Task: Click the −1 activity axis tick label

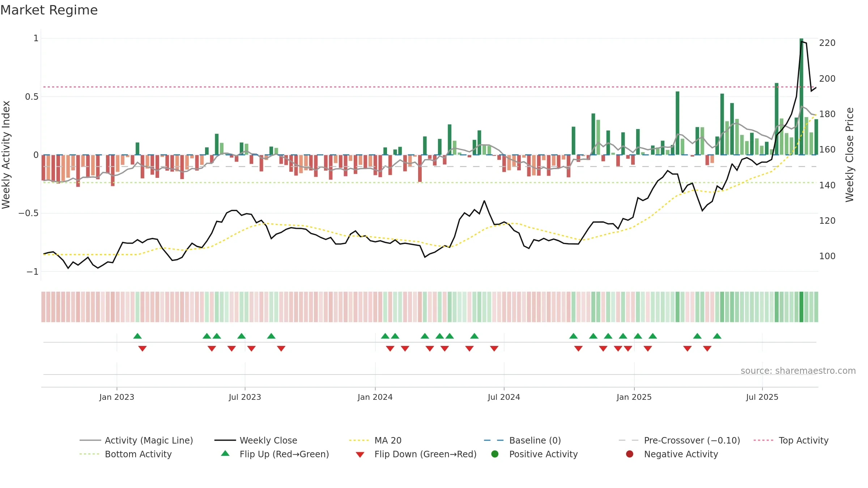Action: click(x=32, y=271)
